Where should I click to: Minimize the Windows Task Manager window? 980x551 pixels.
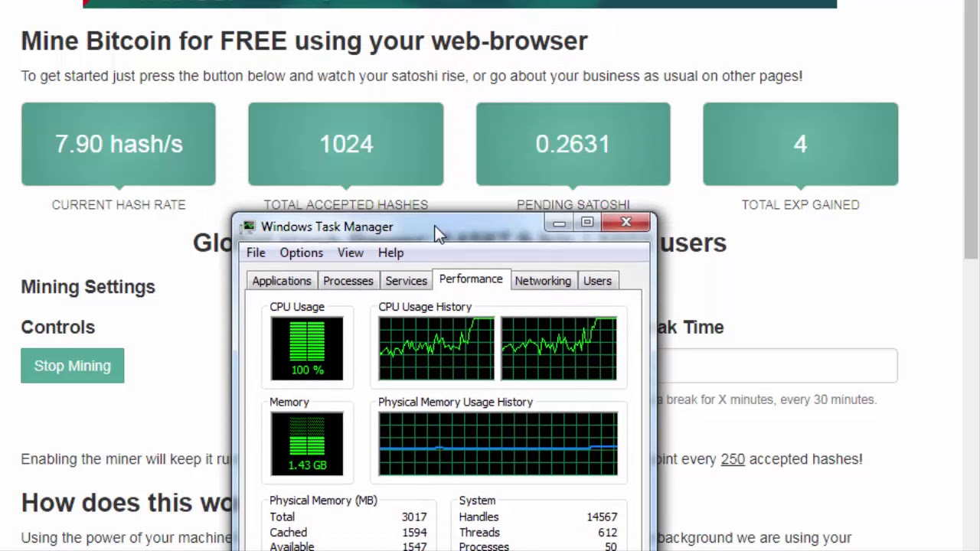[559, 223]
